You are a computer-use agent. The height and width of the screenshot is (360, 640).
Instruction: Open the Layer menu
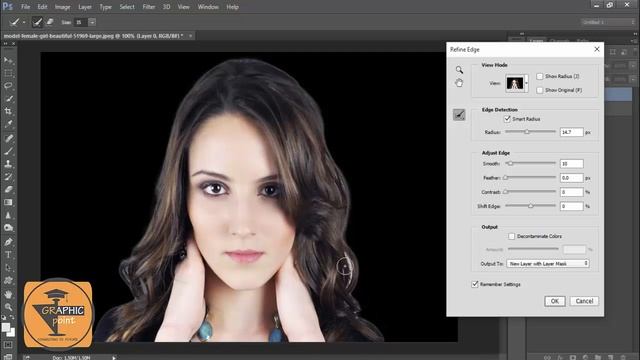pos(85,7)
